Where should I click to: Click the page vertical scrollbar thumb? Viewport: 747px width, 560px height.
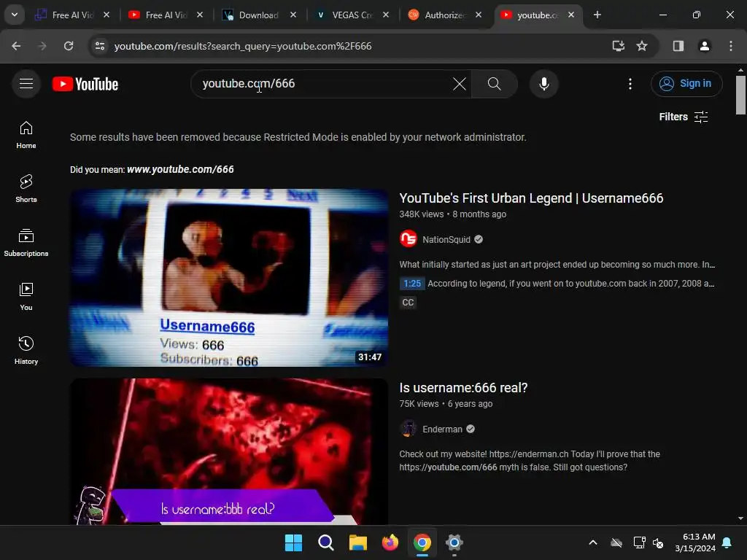click(740, 96)
